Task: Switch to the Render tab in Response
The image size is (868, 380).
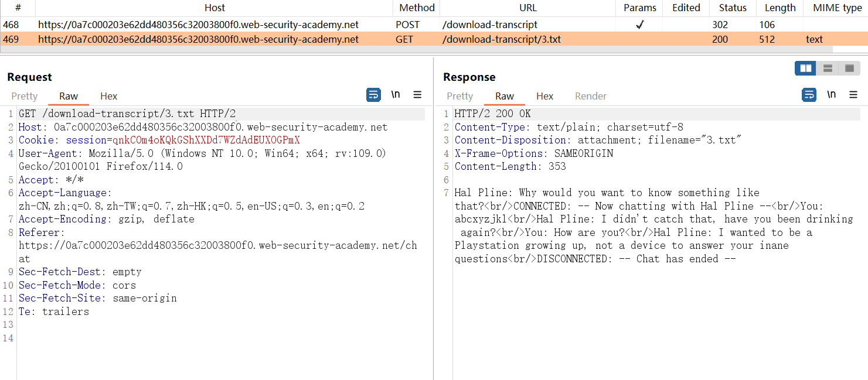Action: (x=591, y=96)
